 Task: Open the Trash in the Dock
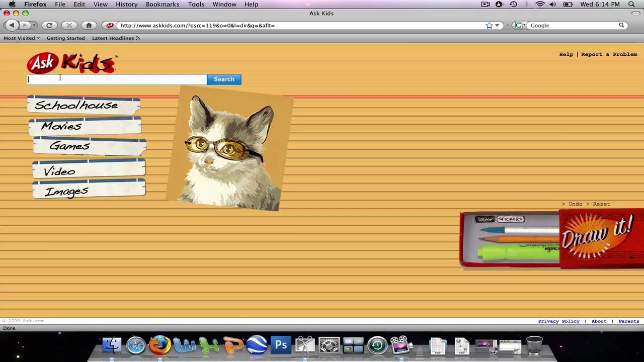pos(534,345)
